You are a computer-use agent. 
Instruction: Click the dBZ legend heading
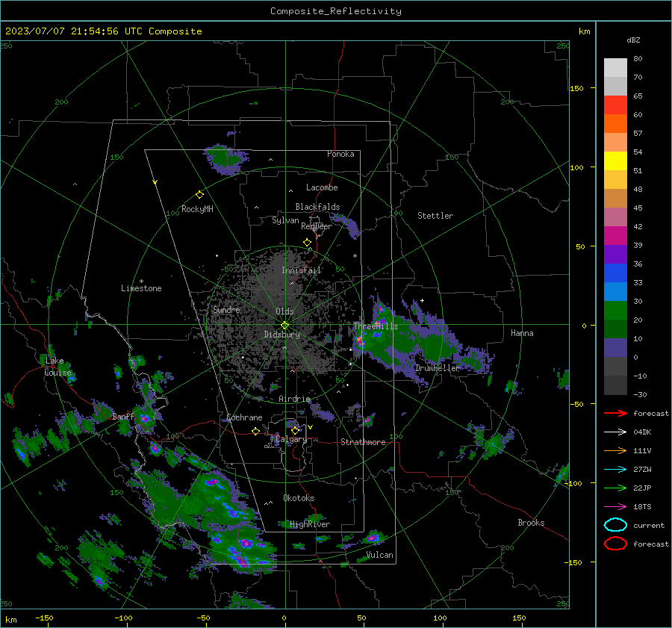coord(633,40)
